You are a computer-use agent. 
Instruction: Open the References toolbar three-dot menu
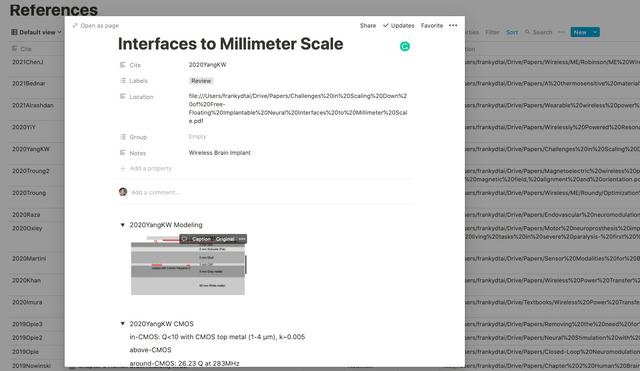click(561, 32)
